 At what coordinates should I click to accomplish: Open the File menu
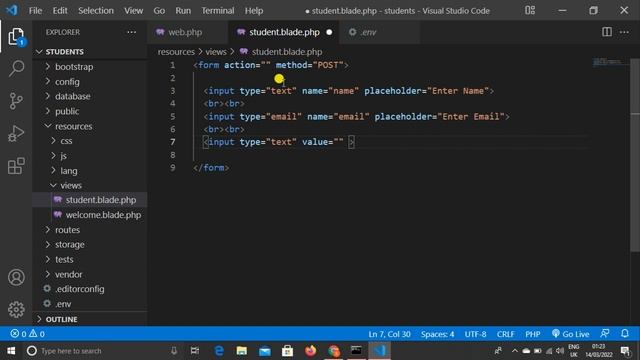pos(36,11)
